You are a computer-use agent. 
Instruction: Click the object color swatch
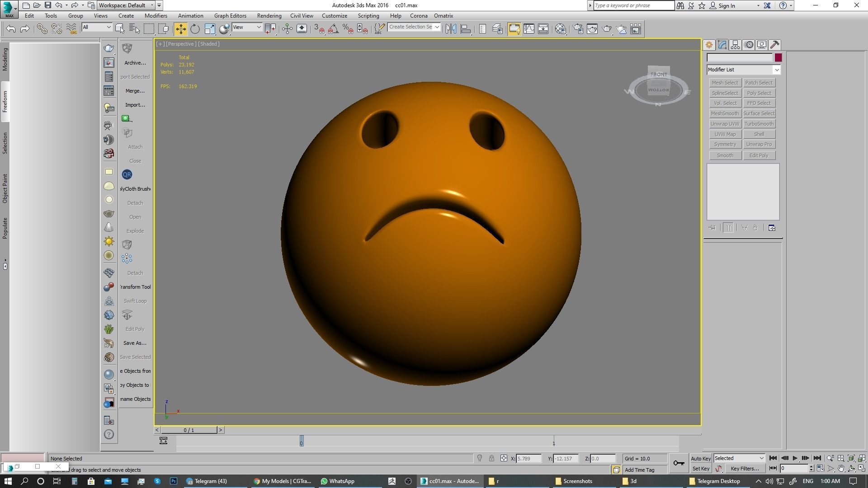[778, 57]
